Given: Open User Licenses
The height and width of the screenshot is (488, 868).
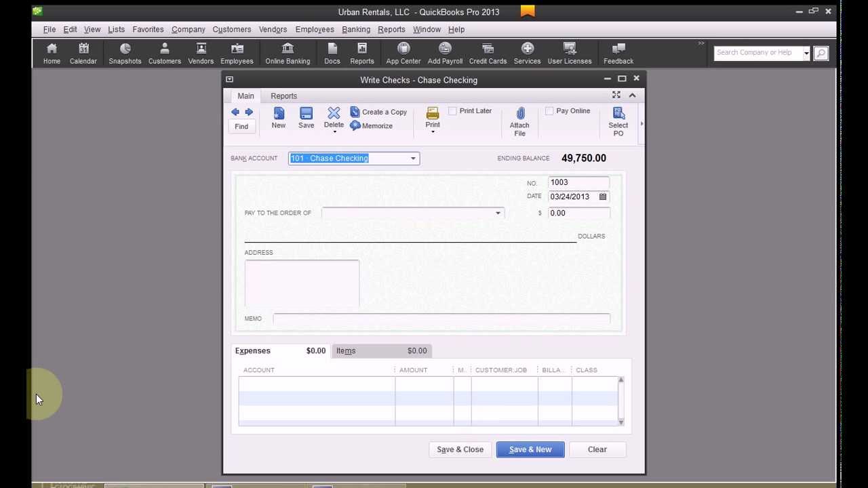Looking at the screenshot, I should [570, 54].
